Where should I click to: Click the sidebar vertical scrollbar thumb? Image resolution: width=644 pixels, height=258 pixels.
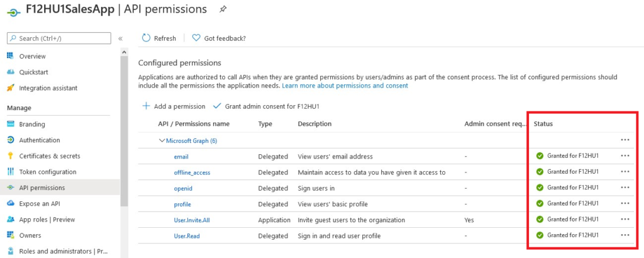(x=124, y=132)
